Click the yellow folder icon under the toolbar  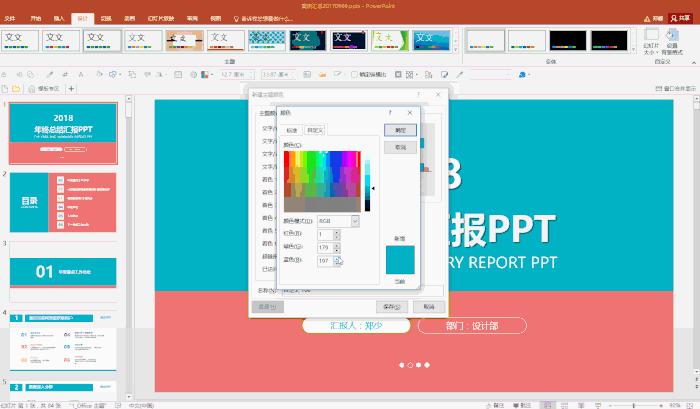(16, 89)
